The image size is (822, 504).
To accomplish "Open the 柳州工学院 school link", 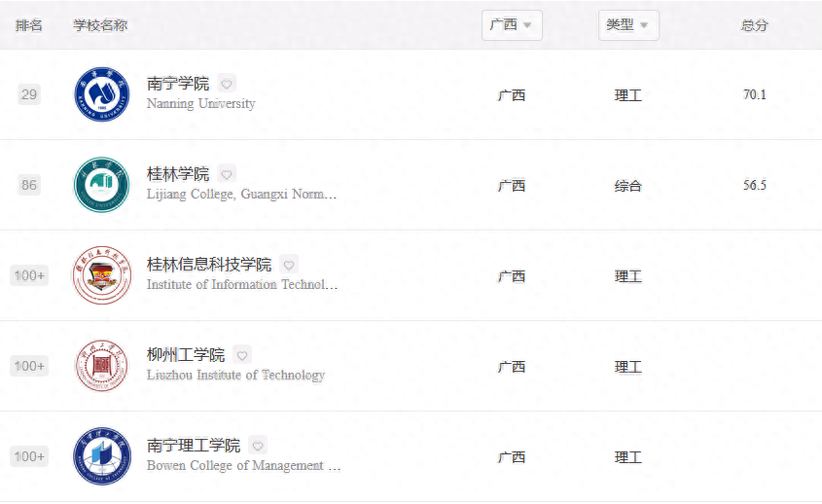I will [x=186, y=355].
